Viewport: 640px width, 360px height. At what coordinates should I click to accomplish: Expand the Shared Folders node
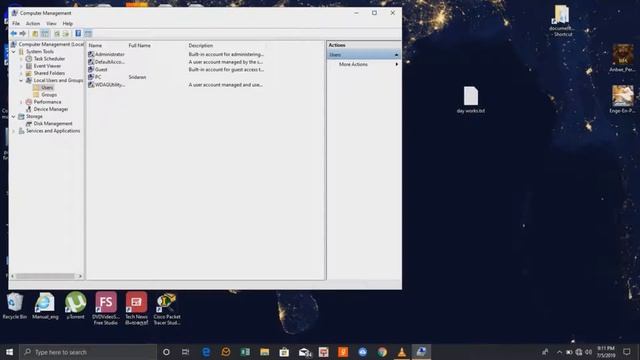21,73
